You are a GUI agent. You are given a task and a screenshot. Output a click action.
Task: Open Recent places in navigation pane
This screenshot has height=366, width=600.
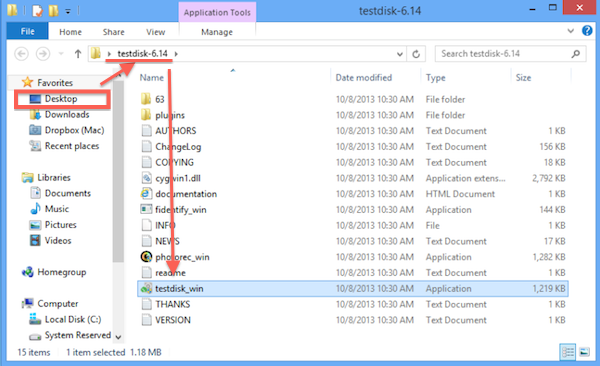(x=72, y=146)
